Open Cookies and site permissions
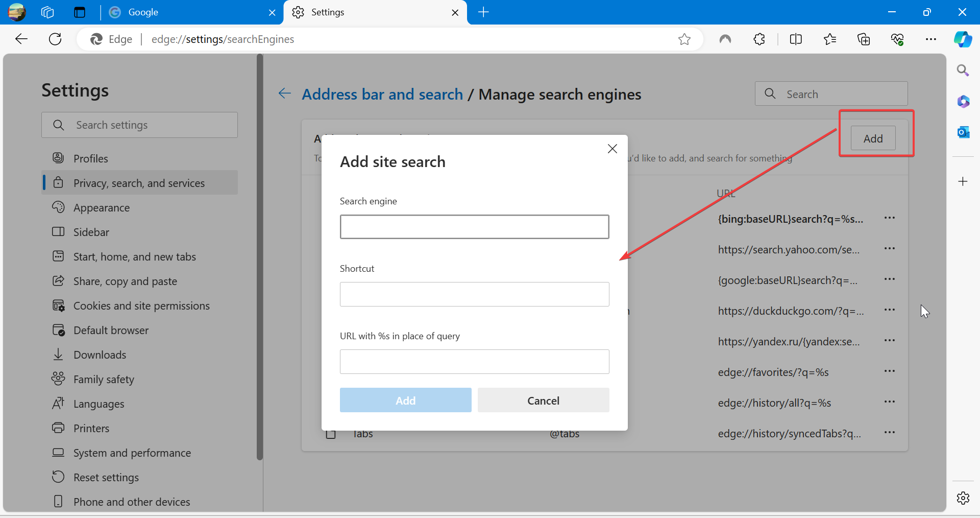Viewport: 980px width, 518px height. 139,305
